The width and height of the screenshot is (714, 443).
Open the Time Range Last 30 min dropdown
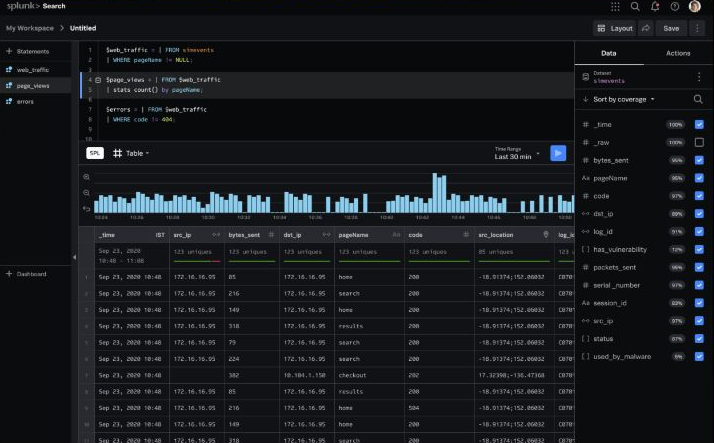[517, 153]
